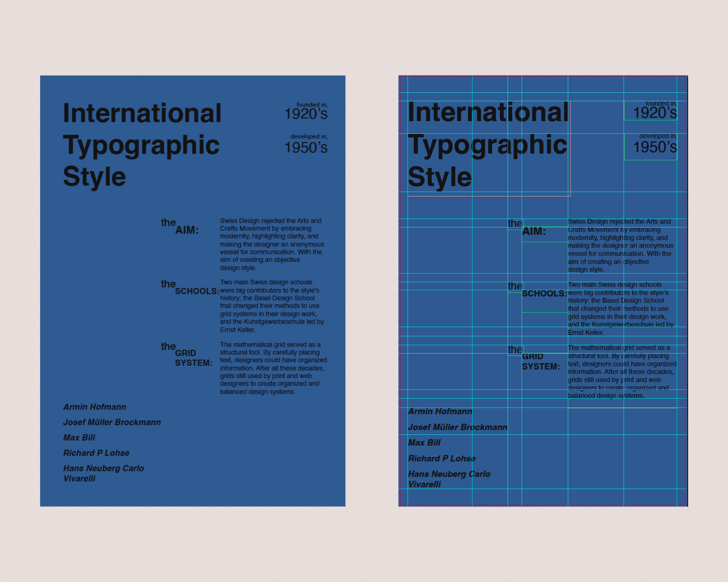Image resolution: width=728 pixels, height=582 pixels.
Task: Click 'Hans Neuberg Carlo Vivarelli' on the grid-overlay poster
Action: pyautogui.click(x=449, y=479)
